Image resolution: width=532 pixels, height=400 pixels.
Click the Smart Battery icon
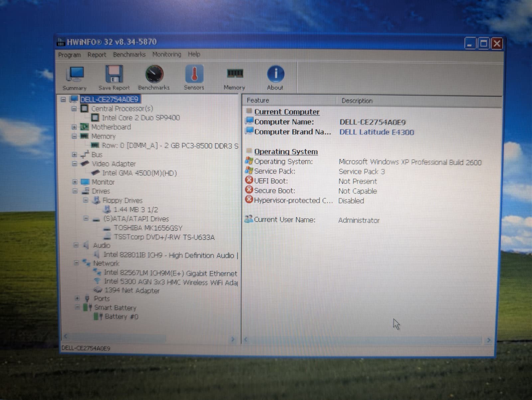88,307
